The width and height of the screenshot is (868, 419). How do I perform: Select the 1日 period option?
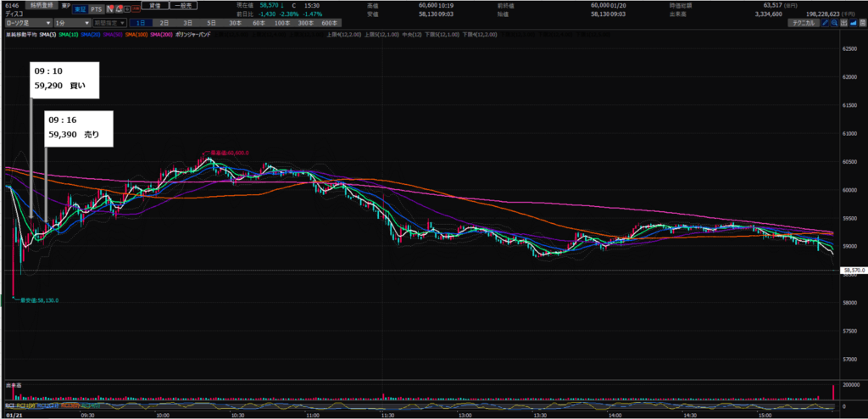pos(141,23)
